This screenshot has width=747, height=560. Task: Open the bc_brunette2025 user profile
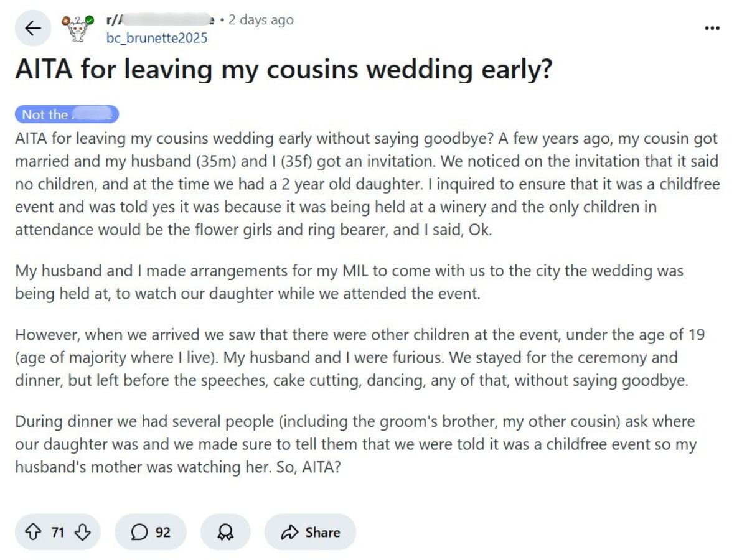pyautogui.click(x=157, y=38)
